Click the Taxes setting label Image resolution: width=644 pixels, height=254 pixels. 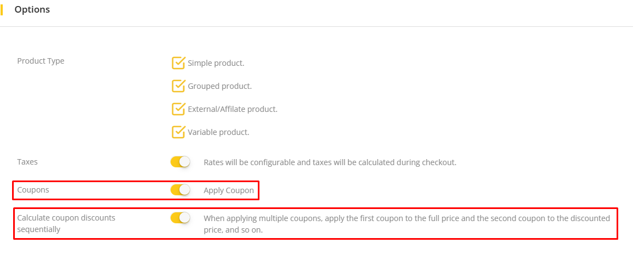click(x=27, y=162)
